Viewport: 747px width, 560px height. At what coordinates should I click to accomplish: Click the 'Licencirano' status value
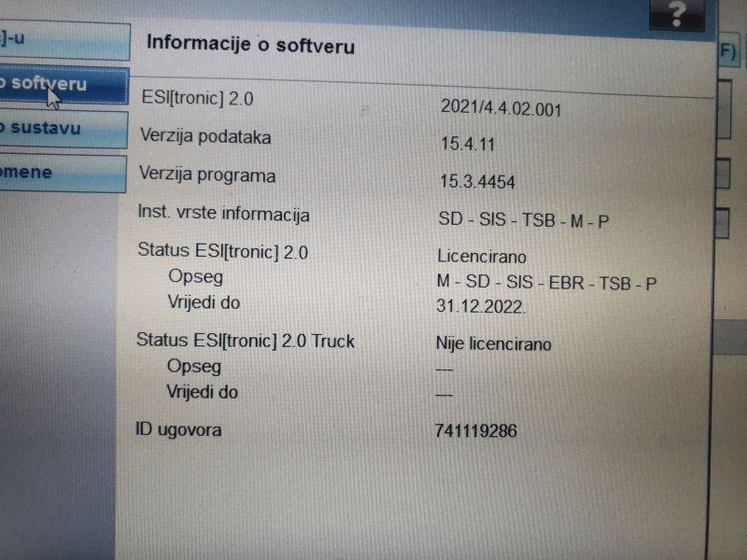(482, 257)
